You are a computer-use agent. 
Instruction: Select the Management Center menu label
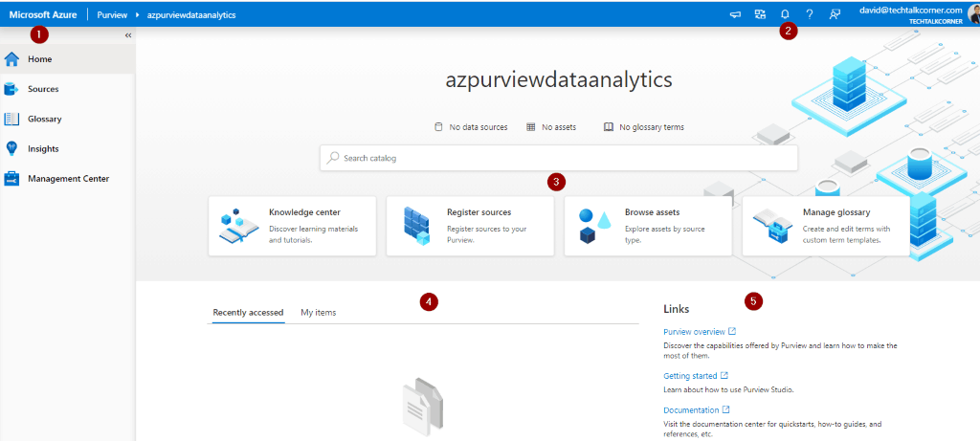68,179
